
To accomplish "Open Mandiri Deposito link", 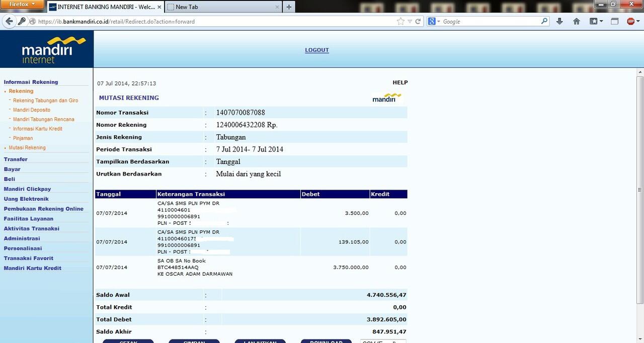I will click(x=32, y=110).
